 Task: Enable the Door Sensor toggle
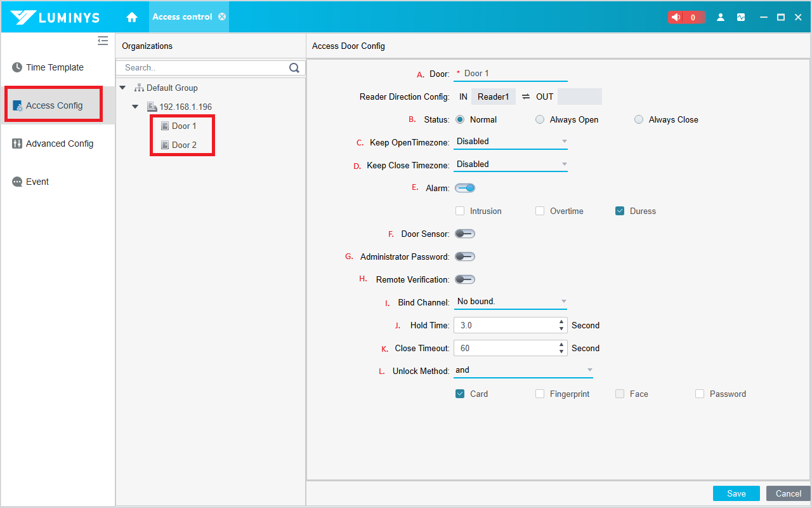tap(465, 234)
